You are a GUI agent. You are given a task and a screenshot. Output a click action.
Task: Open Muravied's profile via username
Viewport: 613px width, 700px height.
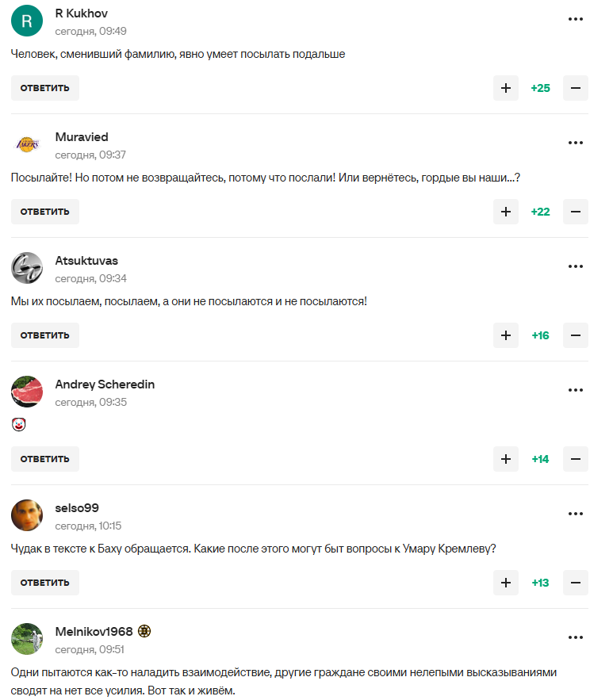click(x=82, y=137)
